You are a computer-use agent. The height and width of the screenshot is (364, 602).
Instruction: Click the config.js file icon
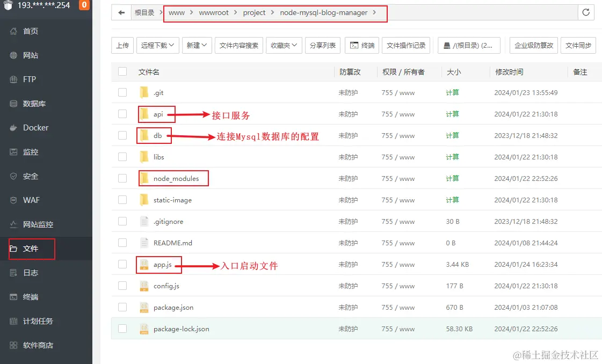(144, 286)
